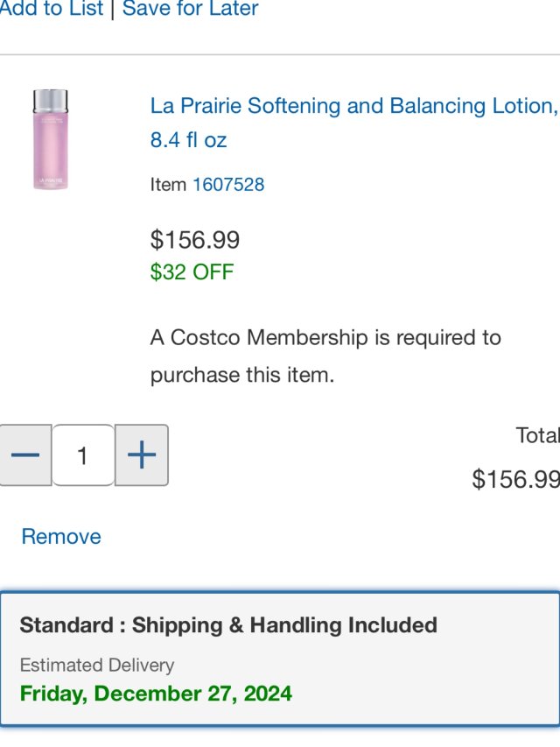Click the Total label
The width and height of the screenshot is (560, 747).
pos(537,435)
